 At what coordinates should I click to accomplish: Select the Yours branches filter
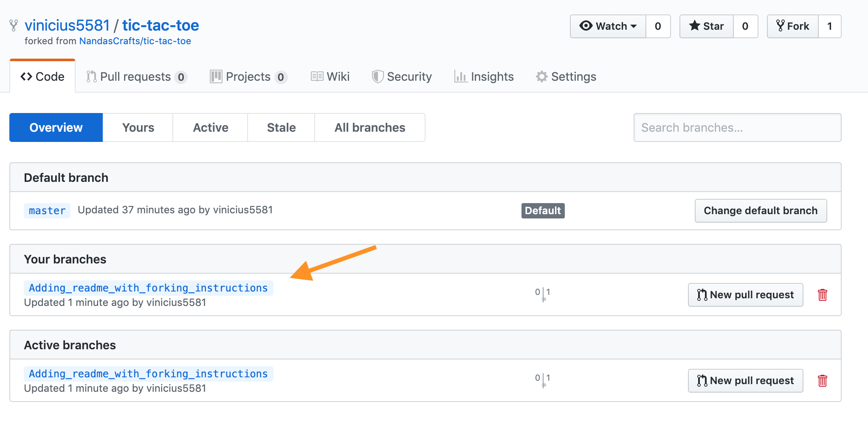[138, 127]
